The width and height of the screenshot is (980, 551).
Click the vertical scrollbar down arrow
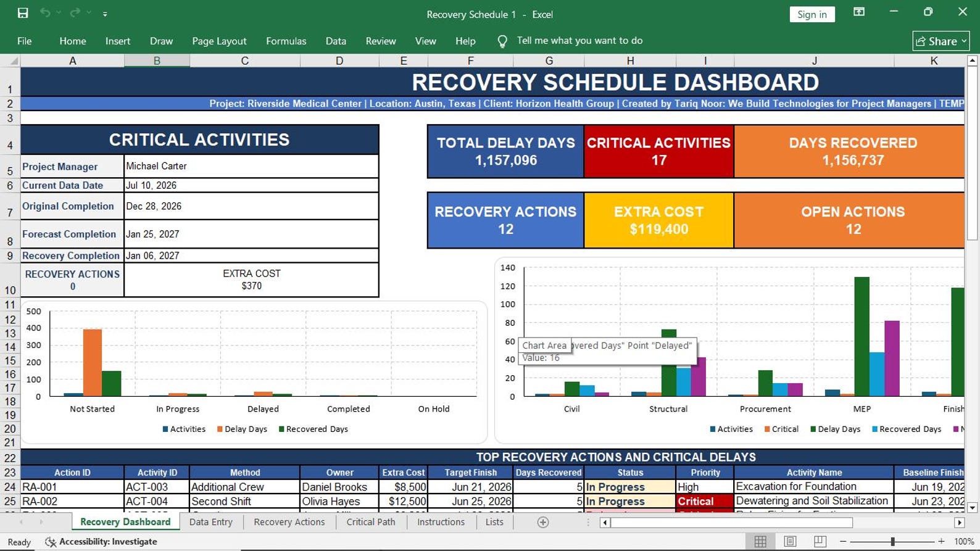point(972,508)
